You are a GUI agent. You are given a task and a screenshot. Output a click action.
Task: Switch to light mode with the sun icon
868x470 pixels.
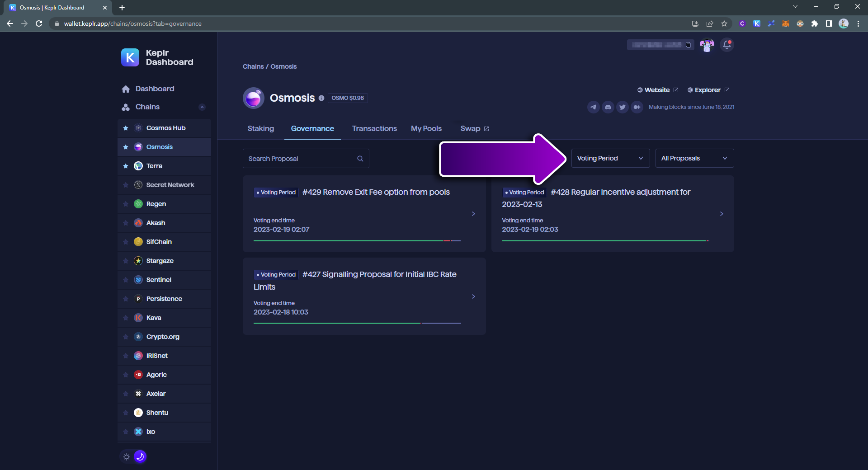pyautogui.click(x=127, y=456)
